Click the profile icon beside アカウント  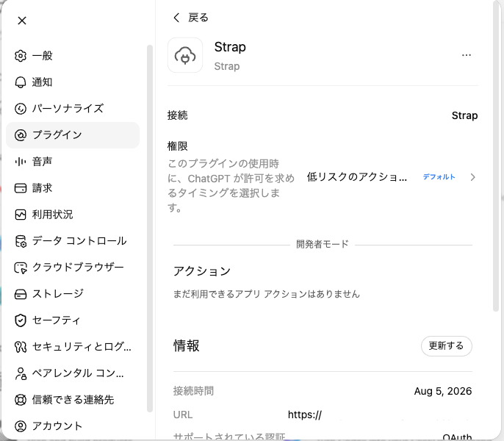21,426
